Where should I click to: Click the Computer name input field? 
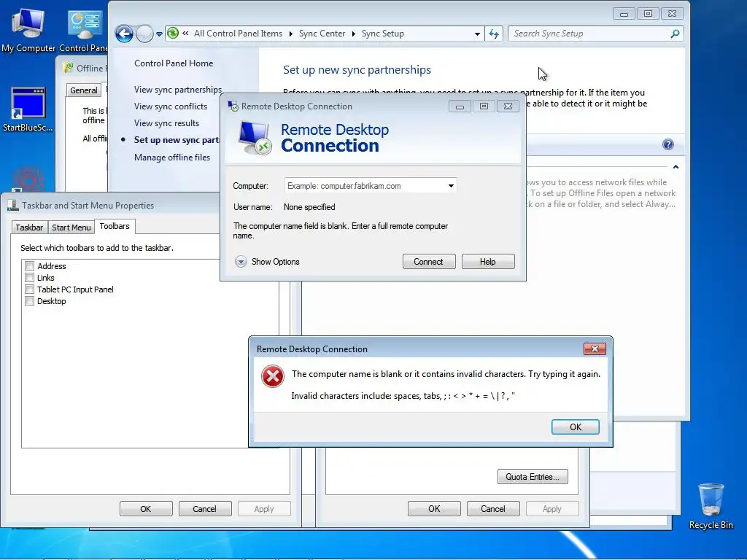coord(365,186)
